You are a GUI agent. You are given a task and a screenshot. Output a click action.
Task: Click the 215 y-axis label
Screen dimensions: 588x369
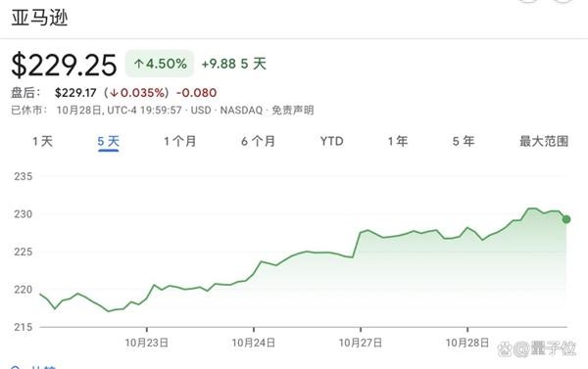(24, 327)
